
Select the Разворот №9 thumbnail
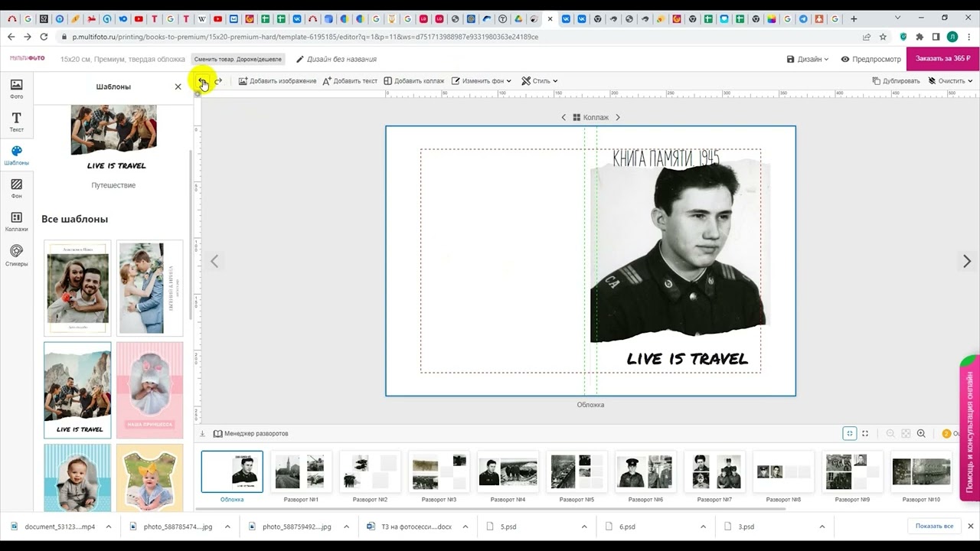(852, 471)
